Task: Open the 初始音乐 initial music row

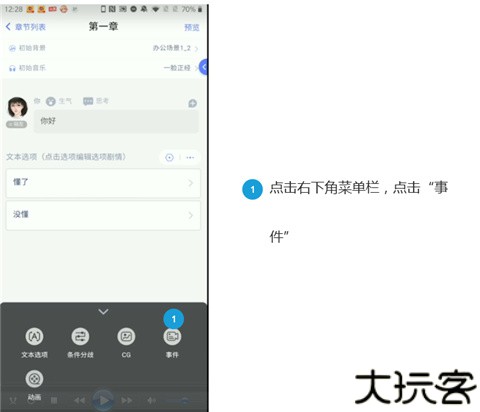Action: click(103, 68)
